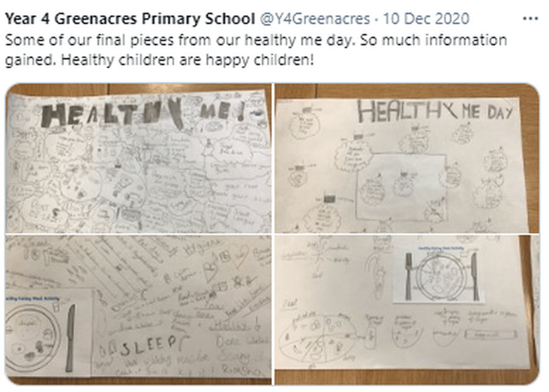Open the HEALTHY ME DAY poster photo

click(x=407, y=158)
